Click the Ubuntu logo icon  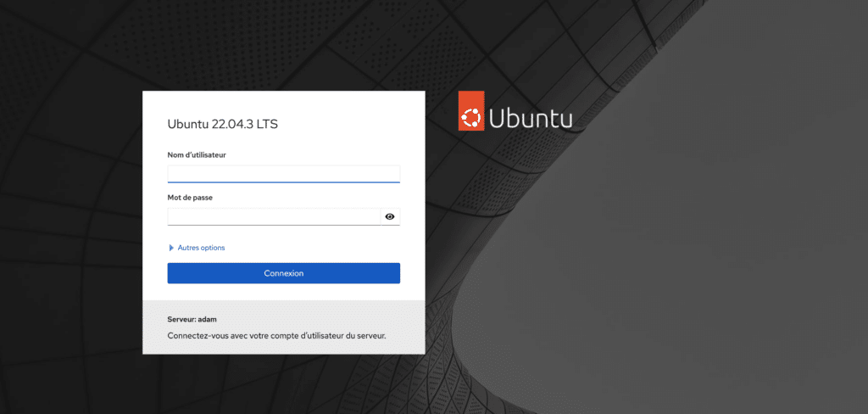click(471, 111)
